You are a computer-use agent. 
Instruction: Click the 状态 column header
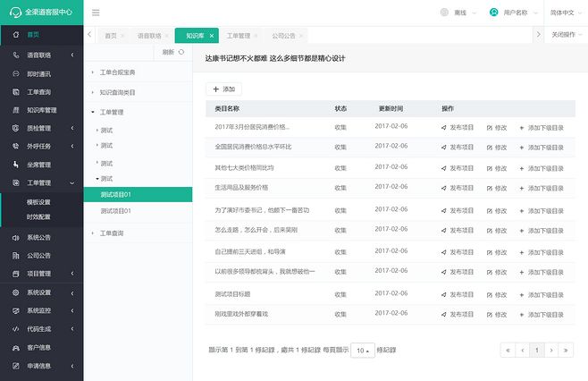pyautogui.click(x=340, y=108)
